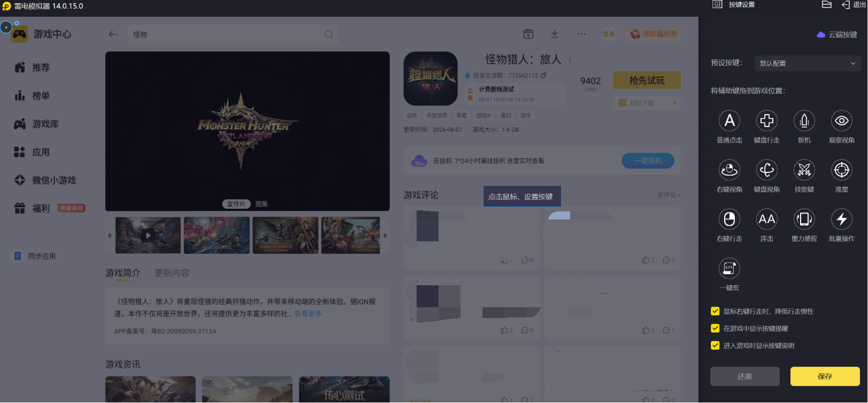
Task: Click the floating plus bubble icon
Action: coord(6,27)
